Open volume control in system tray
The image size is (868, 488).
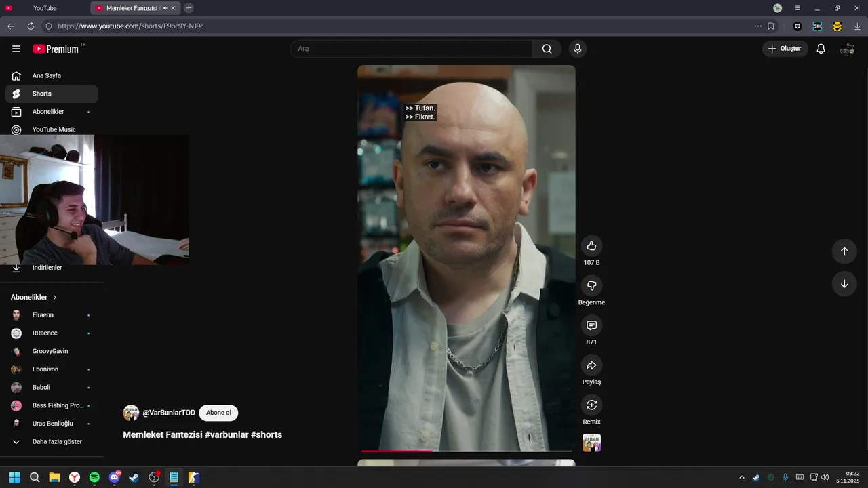pos(825,477)
